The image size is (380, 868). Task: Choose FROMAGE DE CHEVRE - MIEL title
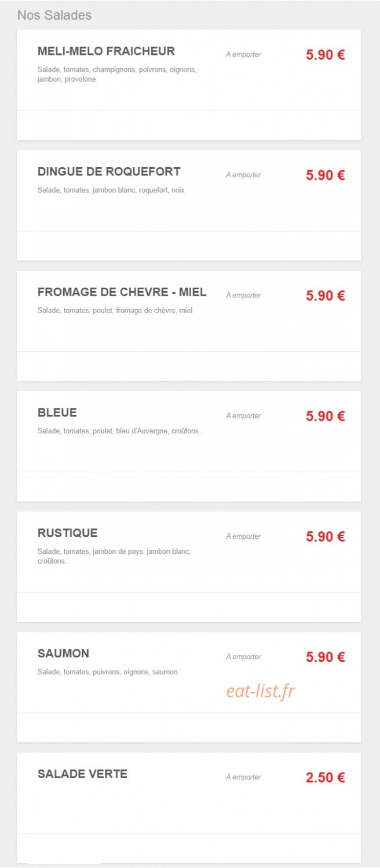click(122, 292)
